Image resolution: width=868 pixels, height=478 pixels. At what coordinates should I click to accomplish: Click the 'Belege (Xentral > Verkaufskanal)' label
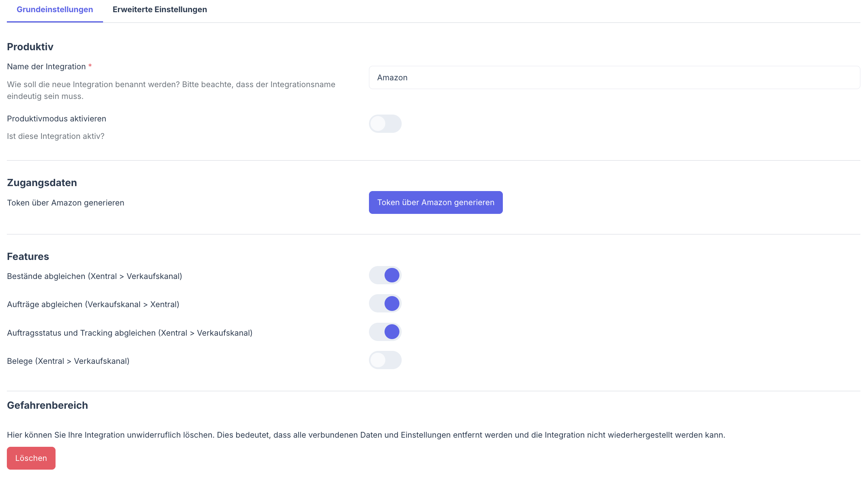click(x=68, y=361)
